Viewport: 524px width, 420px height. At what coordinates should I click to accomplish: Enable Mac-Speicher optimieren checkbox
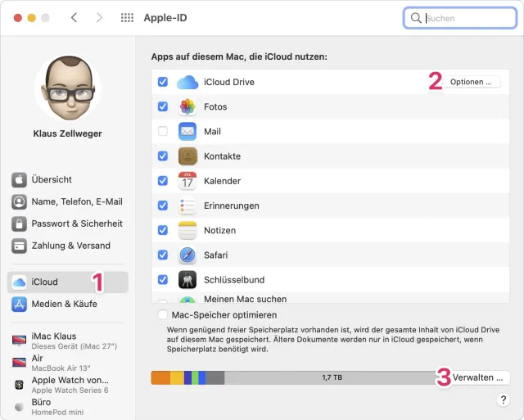coord(162,314)
